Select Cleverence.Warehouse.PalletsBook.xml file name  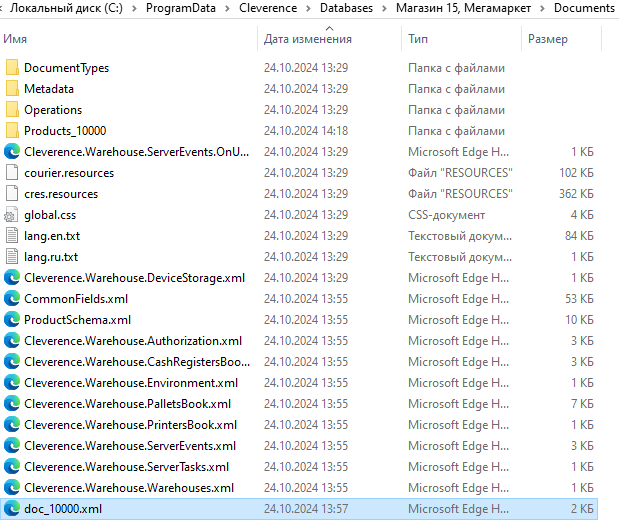(128, 404)
